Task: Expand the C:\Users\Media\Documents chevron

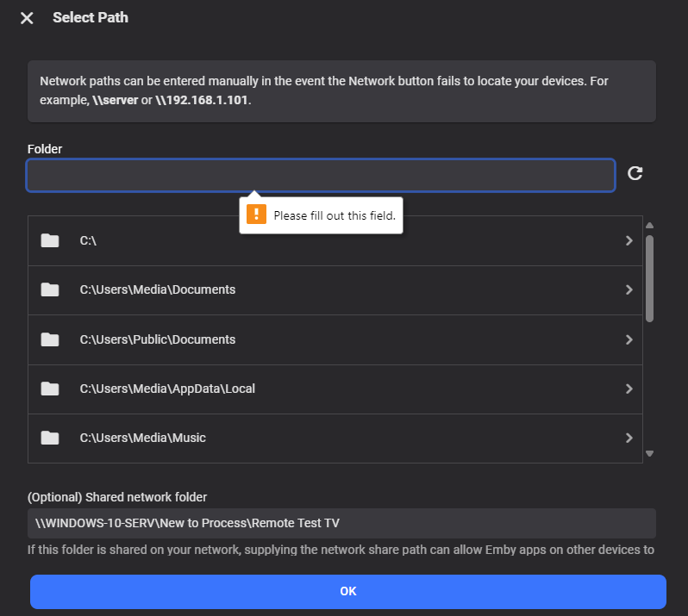Action: tap(629, 290)
